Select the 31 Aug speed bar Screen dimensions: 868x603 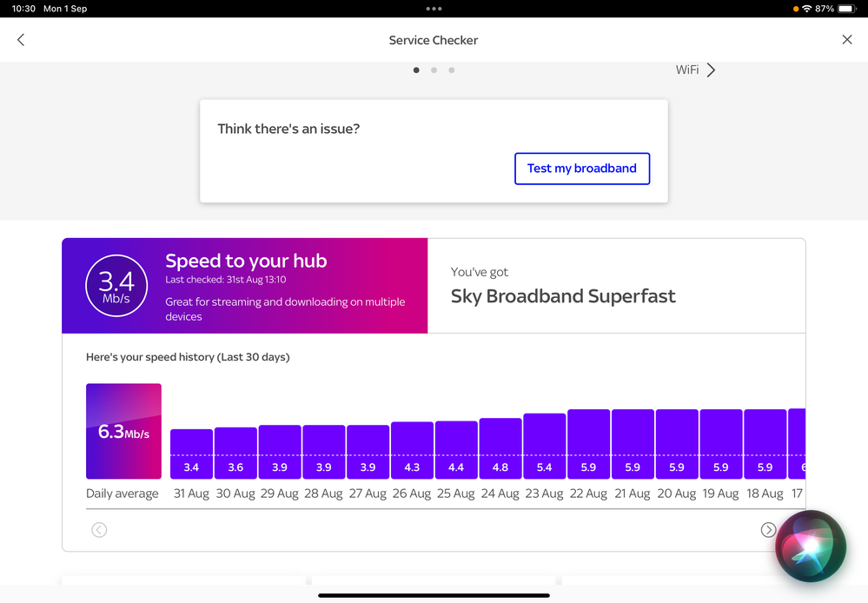pyautogui.click(x=191, y=454)
